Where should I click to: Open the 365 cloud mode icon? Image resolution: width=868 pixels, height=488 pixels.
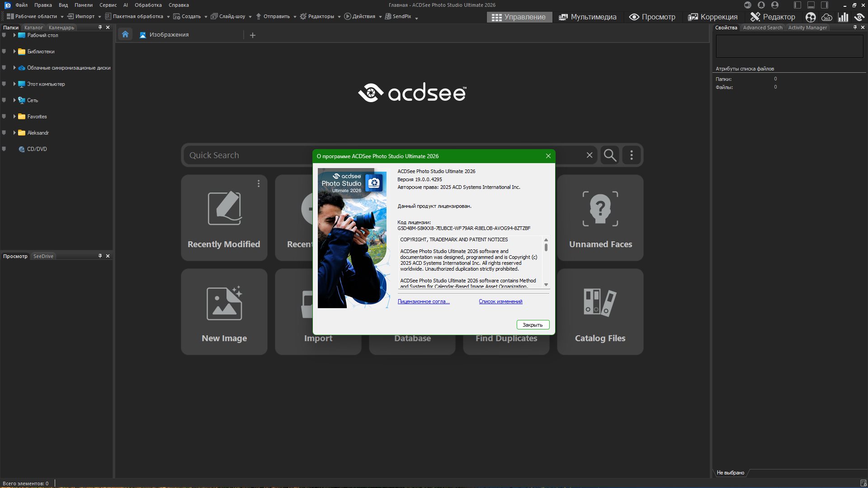tap(827, 17)
